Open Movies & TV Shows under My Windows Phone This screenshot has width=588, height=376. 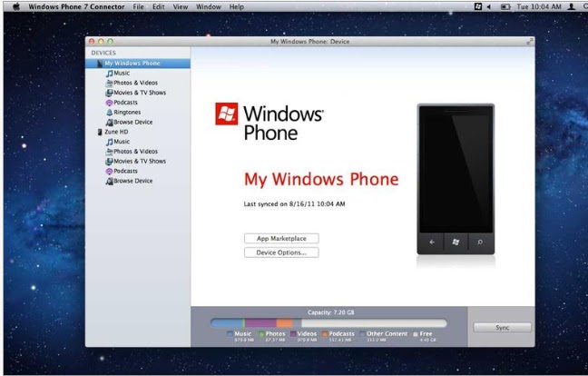click(x=135, y=93)
